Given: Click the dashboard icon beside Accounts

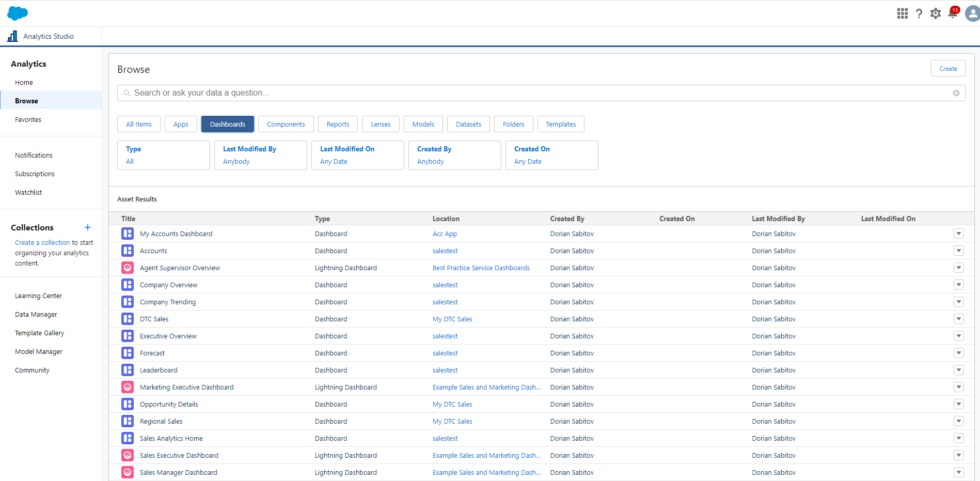Looking at the screenshot, I should [127, 251].
